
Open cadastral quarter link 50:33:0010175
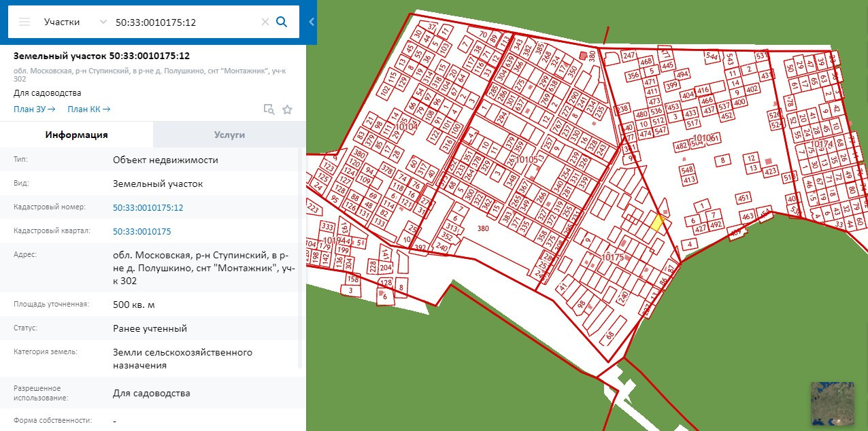[x=142, y=231]
